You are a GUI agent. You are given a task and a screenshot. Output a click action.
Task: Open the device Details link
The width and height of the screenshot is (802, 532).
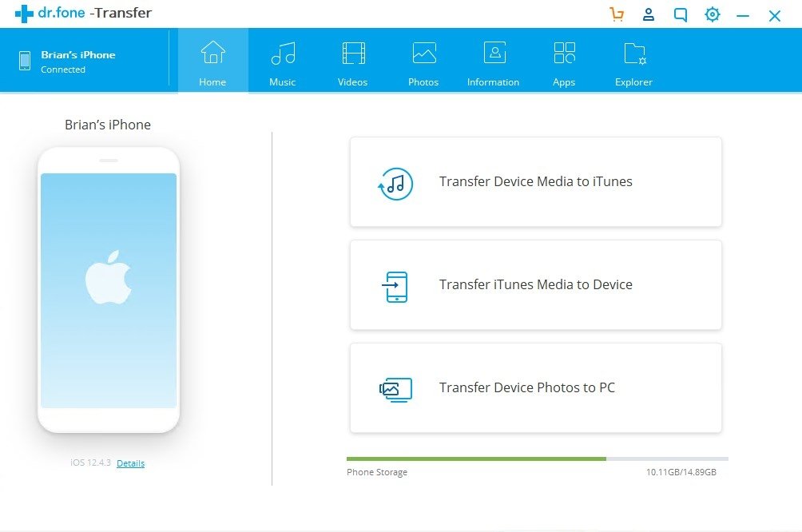coord(130,463)
